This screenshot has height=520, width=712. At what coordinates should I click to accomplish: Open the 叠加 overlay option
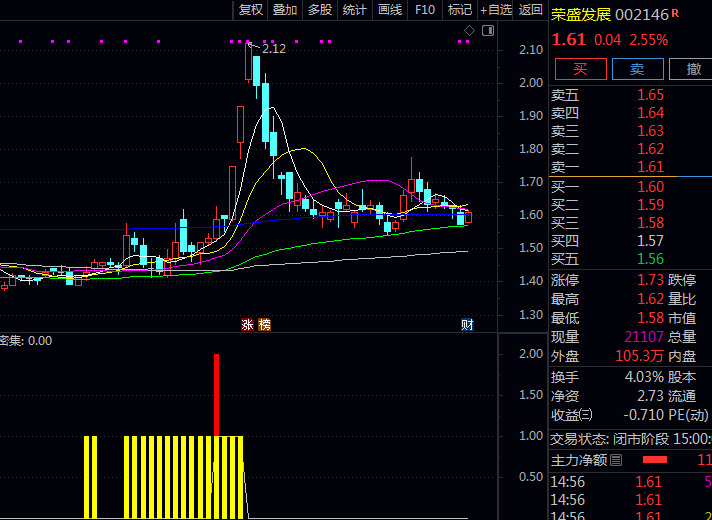pos(285,10)
